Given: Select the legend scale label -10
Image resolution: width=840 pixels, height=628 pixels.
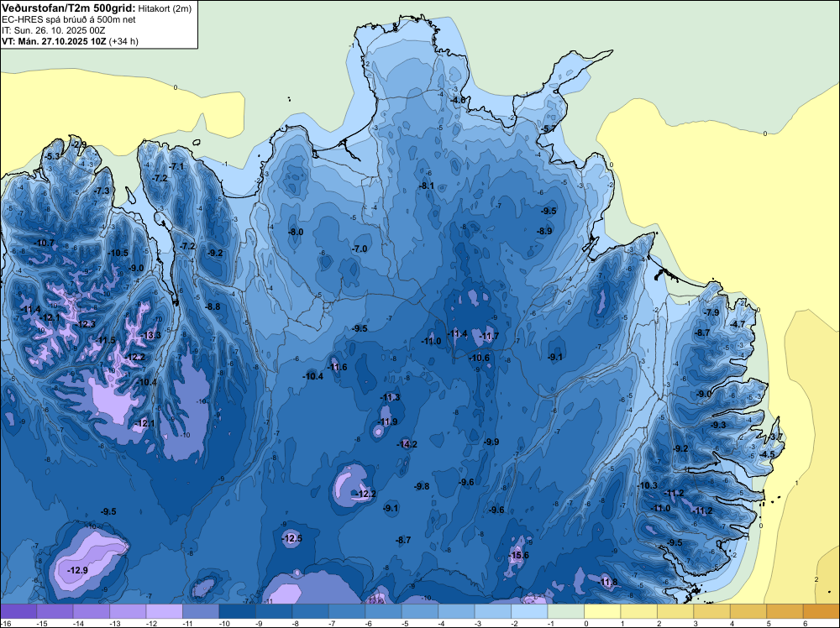Looking at the screenshot, I should [224, 624].
